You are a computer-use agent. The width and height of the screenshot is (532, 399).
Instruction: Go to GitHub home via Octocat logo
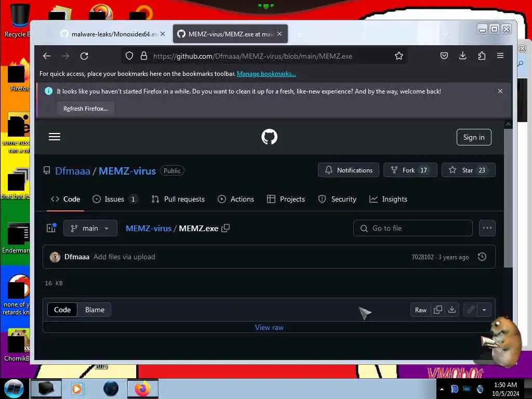270,137
